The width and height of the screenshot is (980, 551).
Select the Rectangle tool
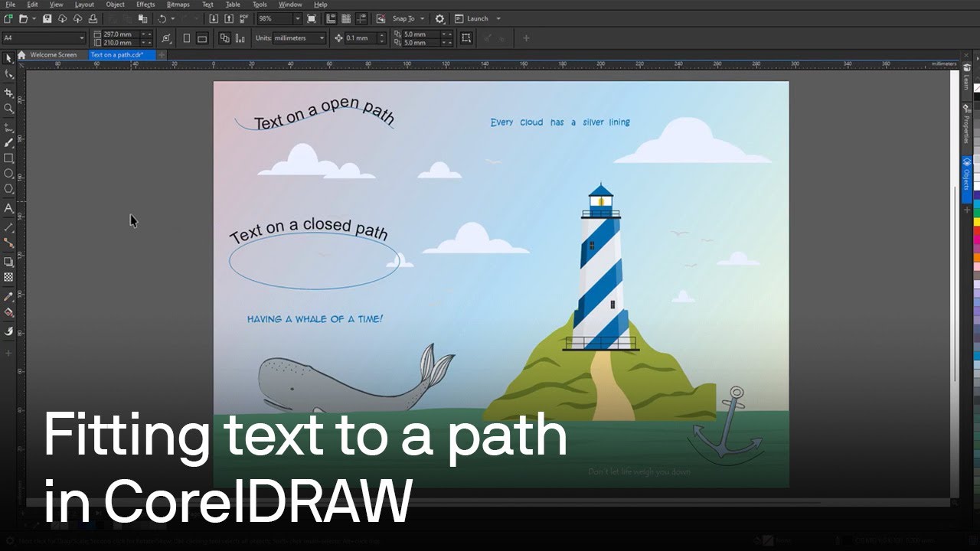coord(8,158)
